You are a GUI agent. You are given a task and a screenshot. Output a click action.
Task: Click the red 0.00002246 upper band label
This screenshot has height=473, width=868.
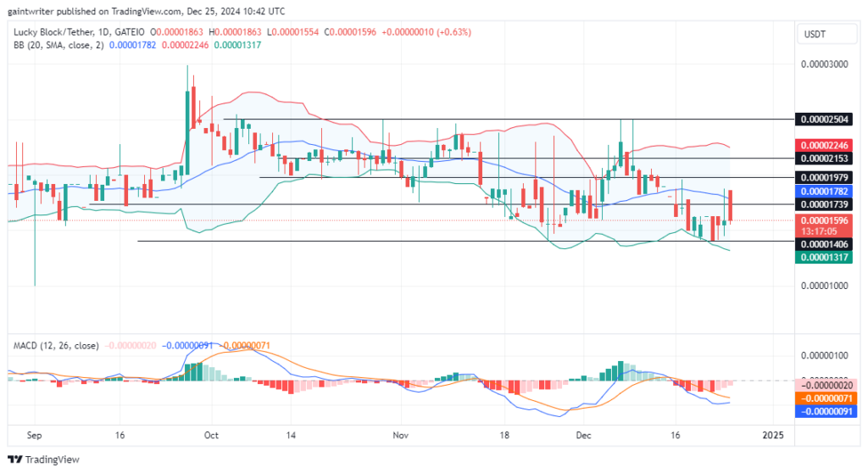(x=824, y=145)
